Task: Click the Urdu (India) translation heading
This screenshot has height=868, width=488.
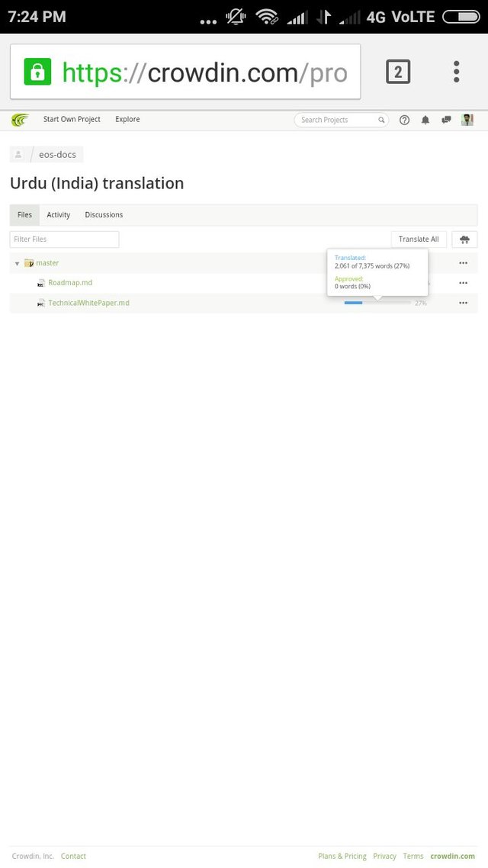Action: 97,183
